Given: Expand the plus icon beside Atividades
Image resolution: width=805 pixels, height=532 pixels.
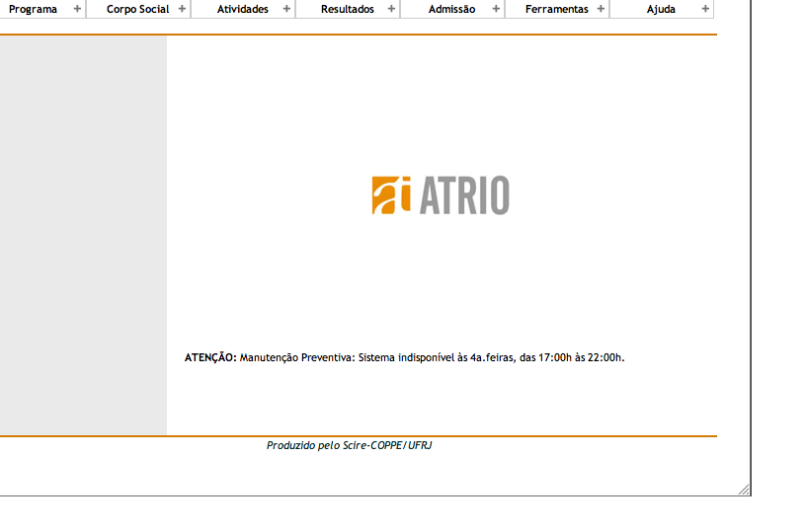Looking at the screenshot, I should pos(286,9).
